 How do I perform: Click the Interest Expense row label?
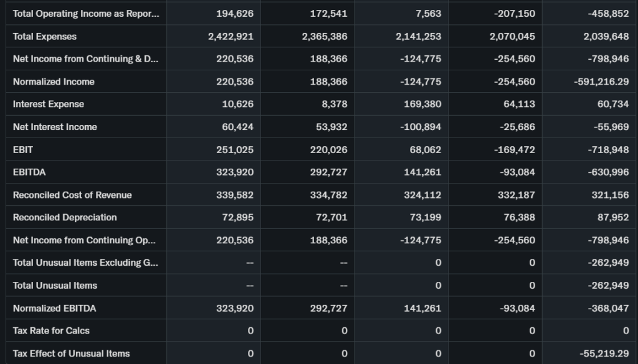pyautogui.click(x=49, y=104)
